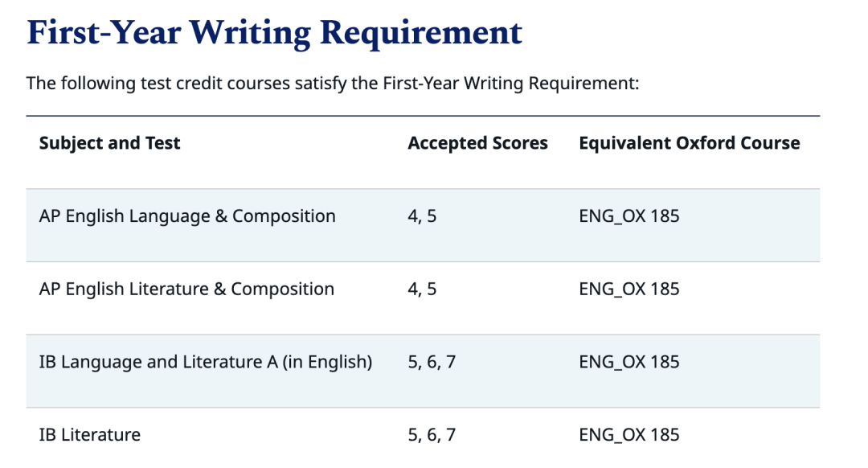The width and height of the screenshot is (868, 468).
Task: Click ENG_OX 185 in AP English Literature row
Action: (628, 289)
